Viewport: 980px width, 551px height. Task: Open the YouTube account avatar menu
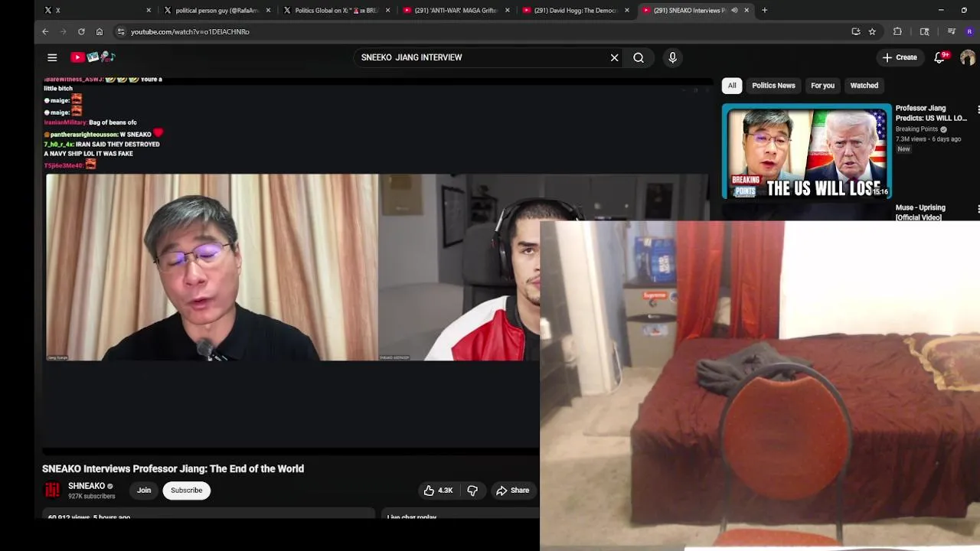pyautogui.click(x=968, y=57)
